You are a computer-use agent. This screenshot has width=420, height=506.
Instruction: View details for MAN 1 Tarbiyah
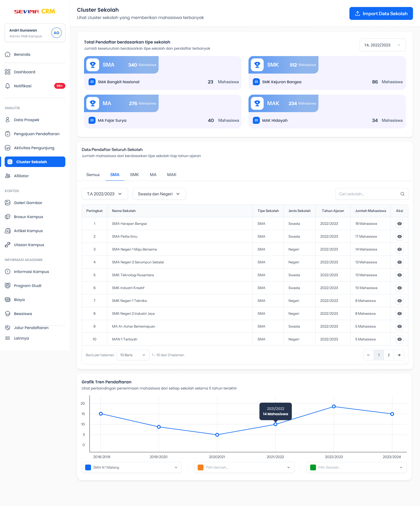[400, 339]
